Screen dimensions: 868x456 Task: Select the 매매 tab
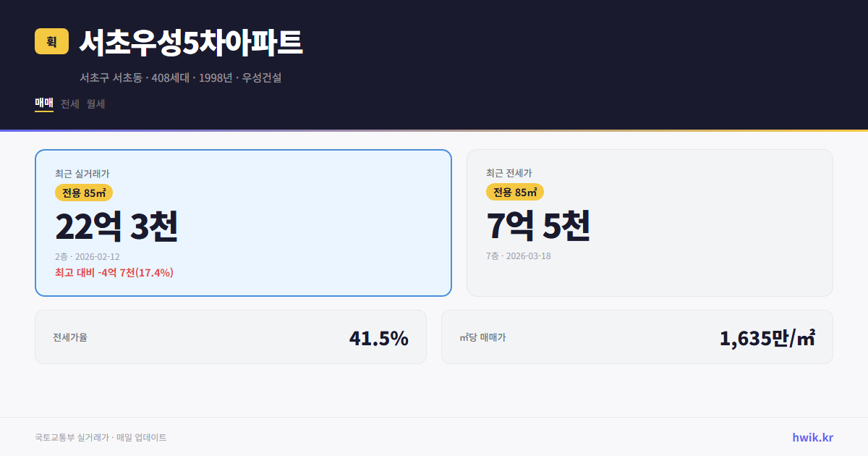pyautogui.click(x=43, y=104)
